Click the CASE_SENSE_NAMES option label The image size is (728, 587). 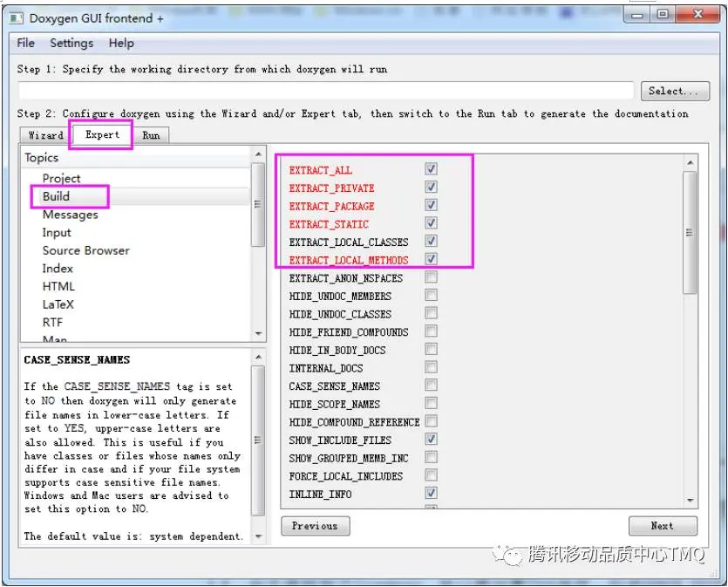click(x=334, y=386)
